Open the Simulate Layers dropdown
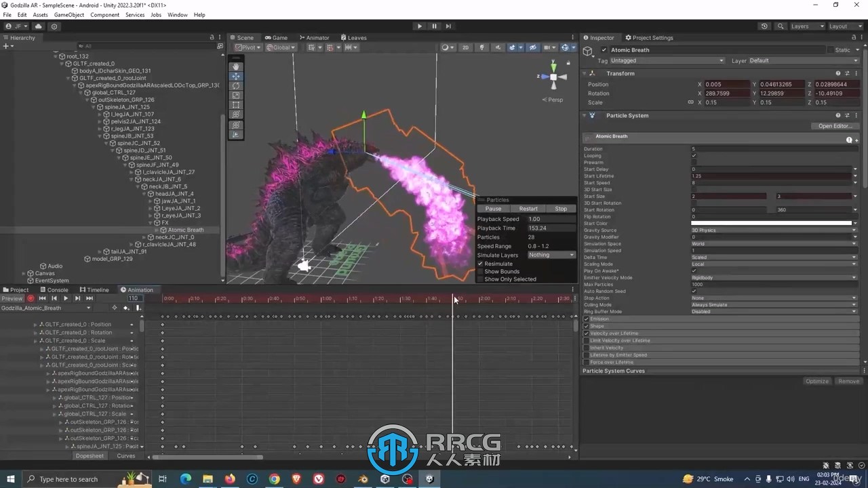 [551, 255]
